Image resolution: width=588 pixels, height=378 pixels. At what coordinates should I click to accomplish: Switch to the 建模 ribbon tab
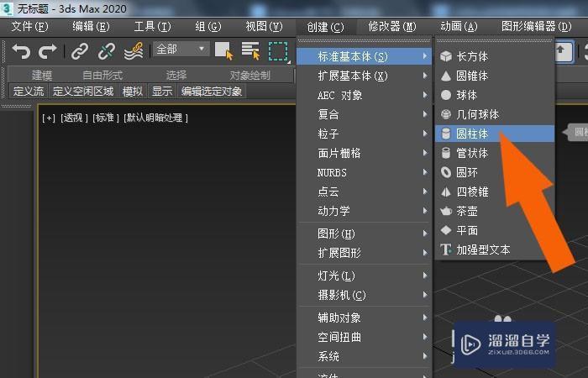point(42,76)
